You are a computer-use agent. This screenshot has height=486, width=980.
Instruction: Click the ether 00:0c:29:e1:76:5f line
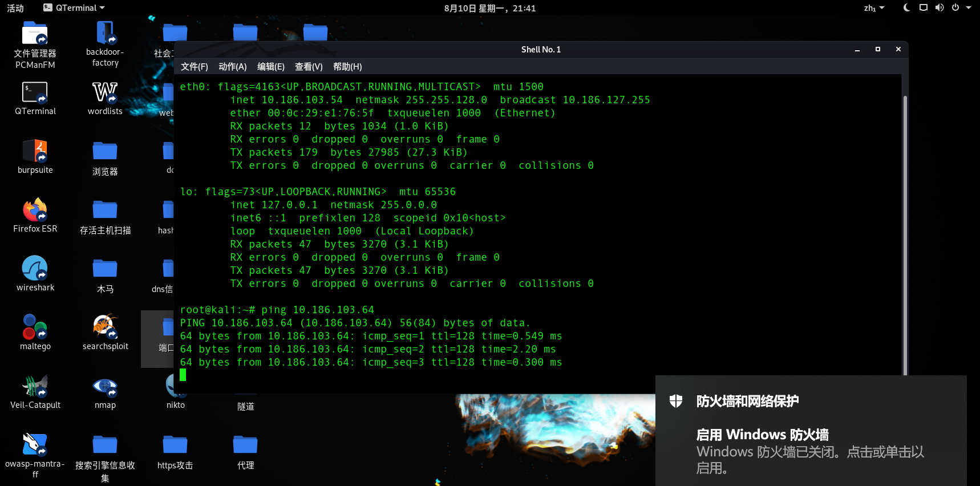point(392,113)
